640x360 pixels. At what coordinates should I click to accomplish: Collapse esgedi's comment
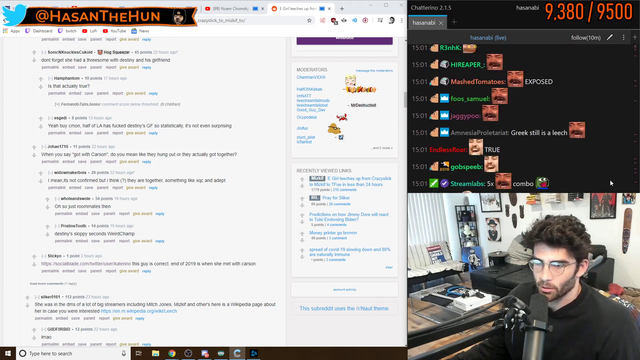(50, 118)
